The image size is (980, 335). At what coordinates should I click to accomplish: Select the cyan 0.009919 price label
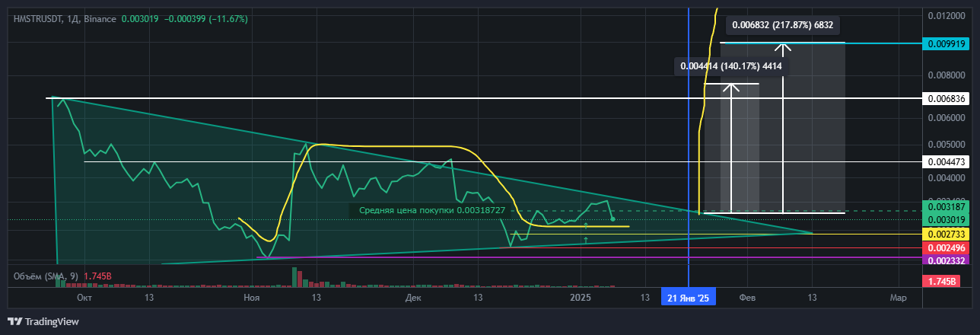point(945,43)
